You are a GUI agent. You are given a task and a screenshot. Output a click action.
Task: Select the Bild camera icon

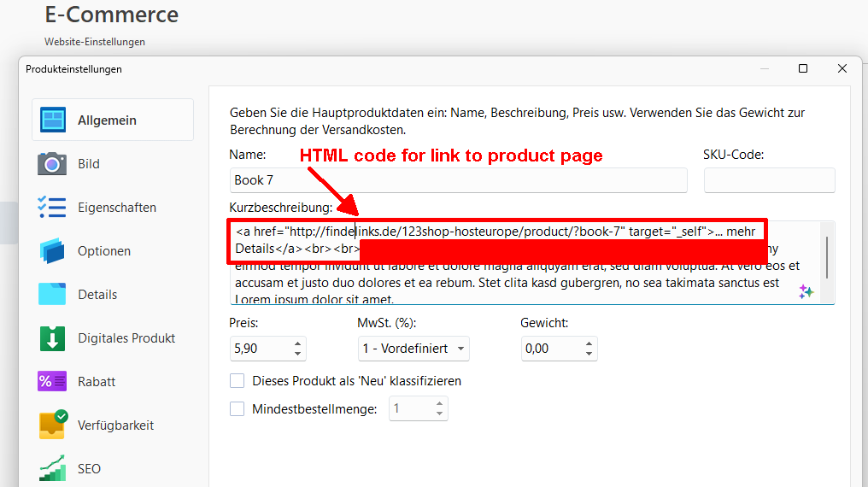(53, 164)
